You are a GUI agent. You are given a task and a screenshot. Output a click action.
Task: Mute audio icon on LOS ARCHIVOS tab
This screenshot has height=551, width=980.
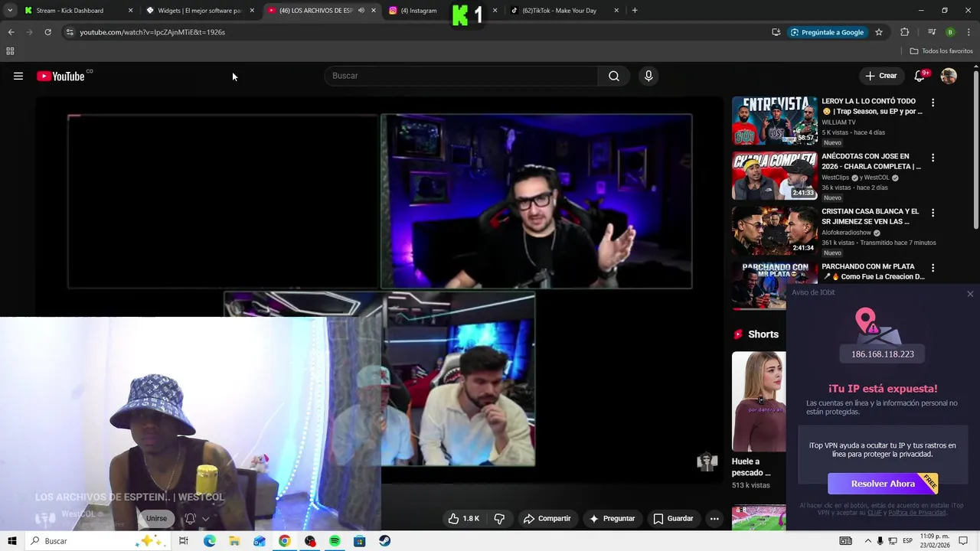[361, 11]
